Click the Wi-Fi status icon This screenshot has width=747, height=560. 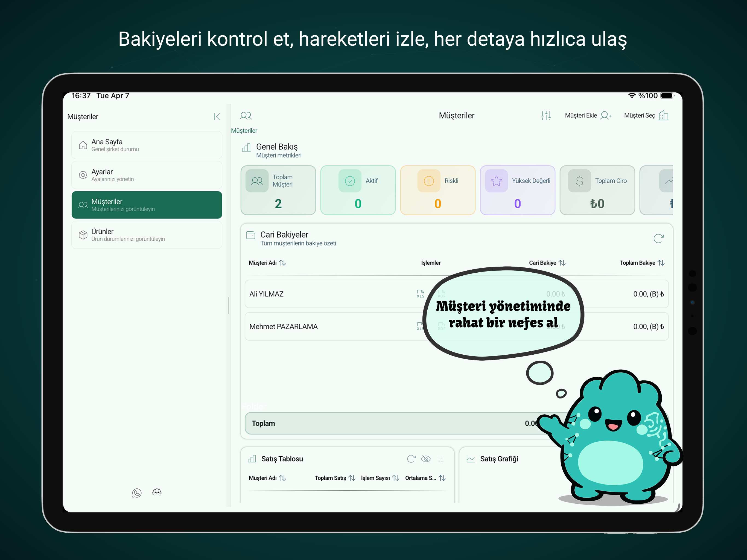pos(632,96)
